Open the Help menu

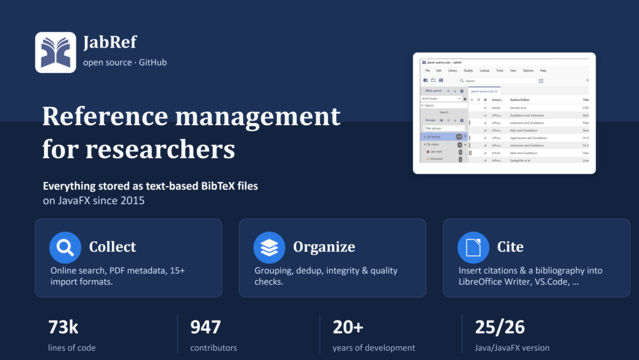[543, 71]
